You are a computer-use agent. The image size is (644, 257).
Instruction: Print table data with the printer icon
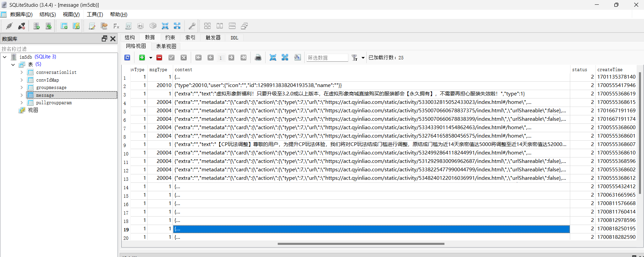258,58
